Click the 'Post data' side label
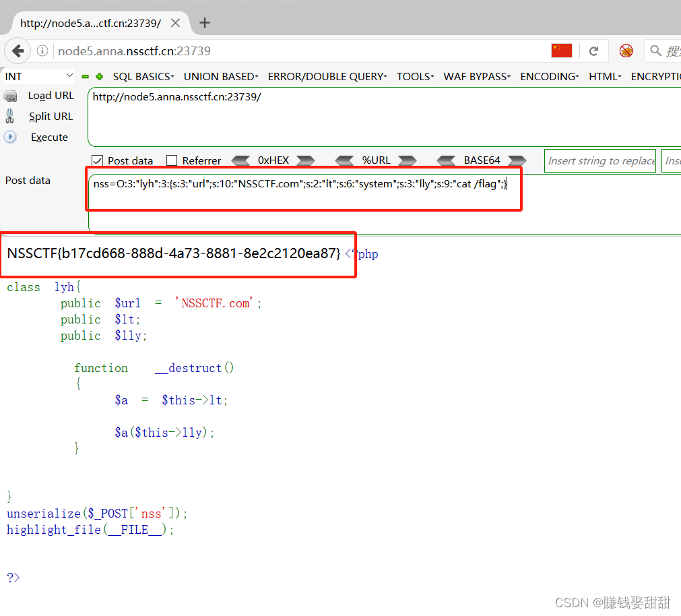This screenshot has width=681, height=616. point(28,180)
